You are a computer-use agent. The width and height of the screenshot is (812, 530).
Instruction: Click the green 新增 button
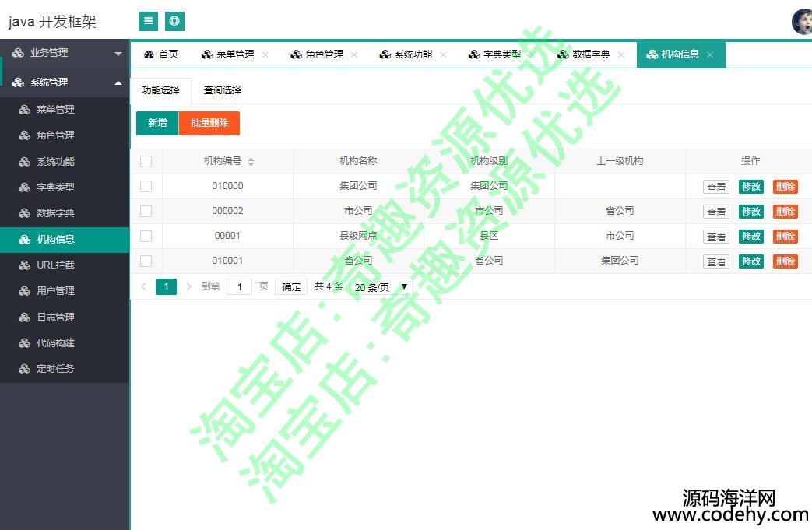point(157,123)
